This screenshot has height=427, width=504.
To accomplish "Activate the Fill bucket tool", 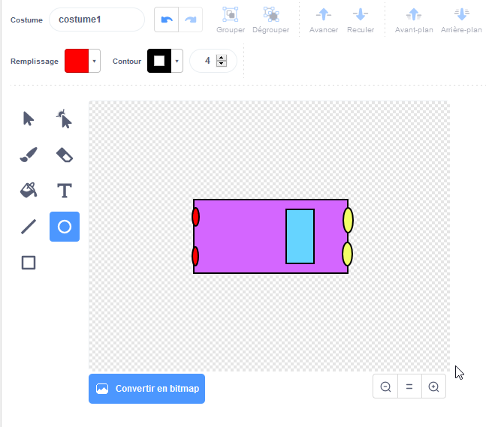I will pyautogui.click(x=29, y=191).
